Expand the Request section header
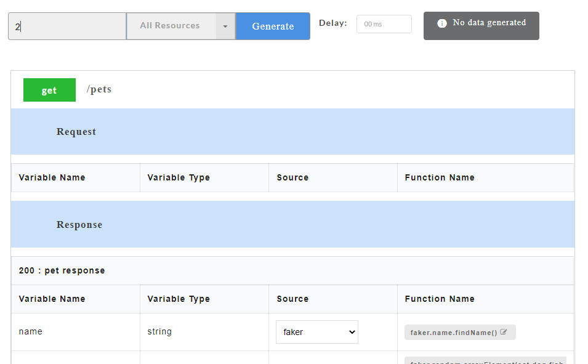The height and width of the screenshot is (364, 588). coord(76,131)
